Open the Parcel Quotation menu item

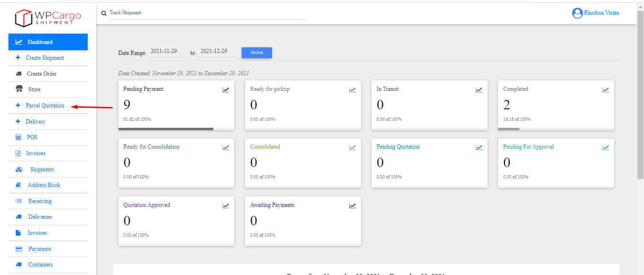pyautogui.click(x=45, y=106)
